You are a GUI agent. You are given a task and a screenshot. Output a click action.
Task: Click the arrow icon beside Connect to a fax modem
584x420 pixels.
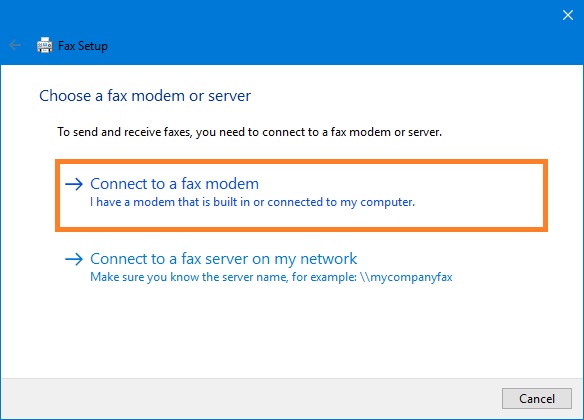coord(74,184)
